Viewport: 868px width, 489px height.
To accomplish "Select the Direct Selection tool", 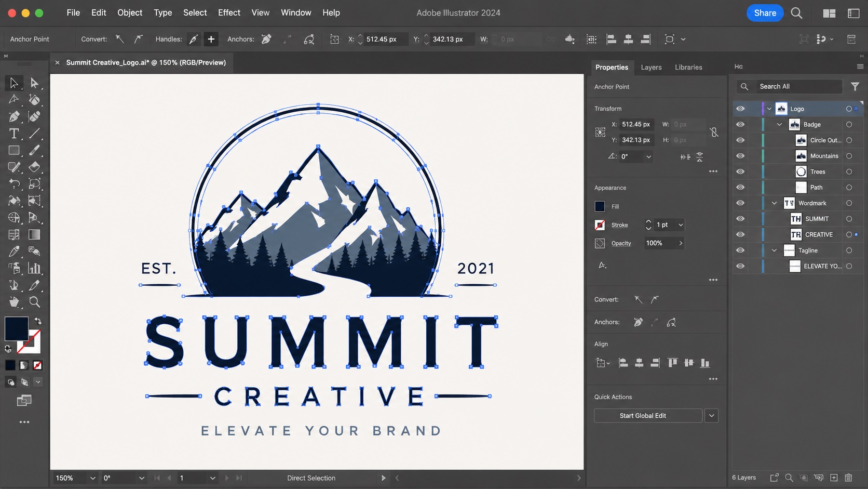I will tap(34, 83).
